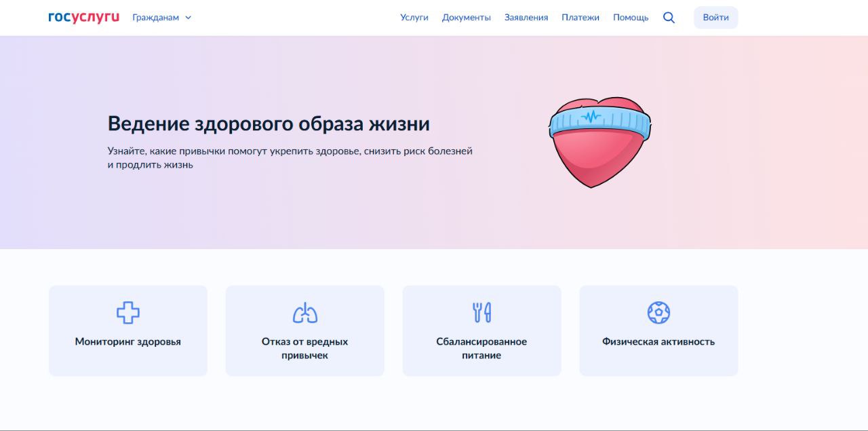Open the Услуги menu item

point(414,18)
